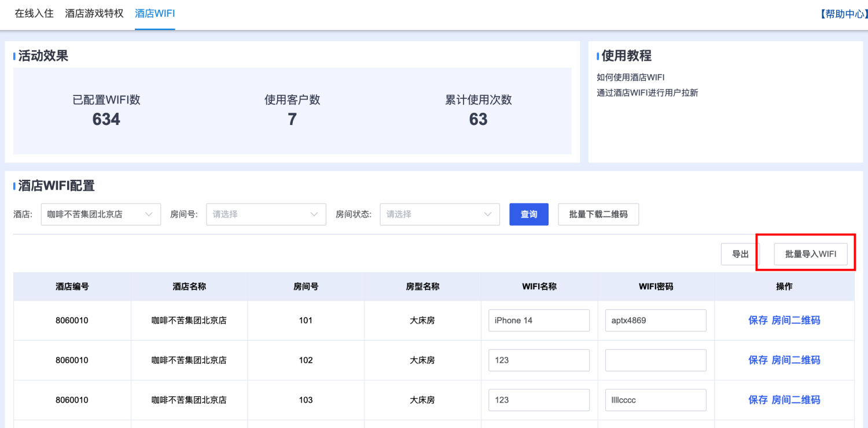Edit WIFI名称 field containing iPhone 14
The width and height of the screenshot is (868, 428).
539,320
